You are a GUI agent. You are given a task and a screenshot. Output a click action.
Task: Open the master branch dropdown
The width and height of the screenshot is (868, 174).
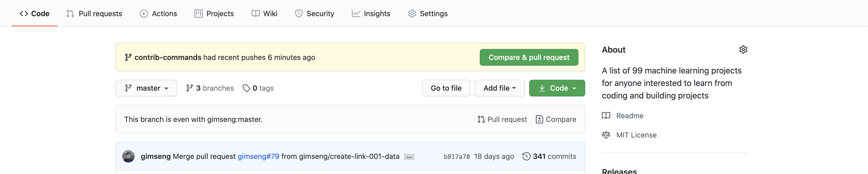point(146,88)
